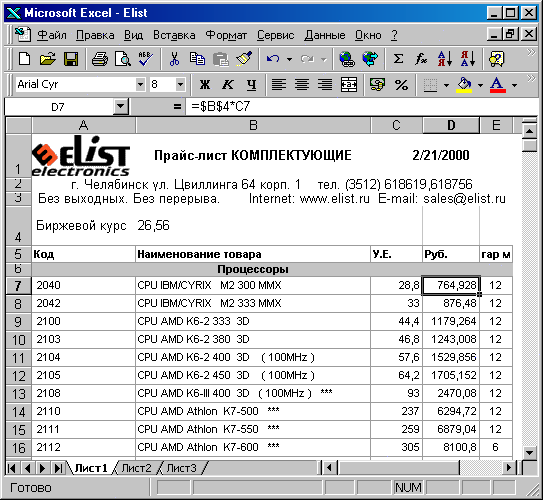This screenshot has height=500, width=543.
Task: Align cell text to the right
Action: (x=325, y=84)
